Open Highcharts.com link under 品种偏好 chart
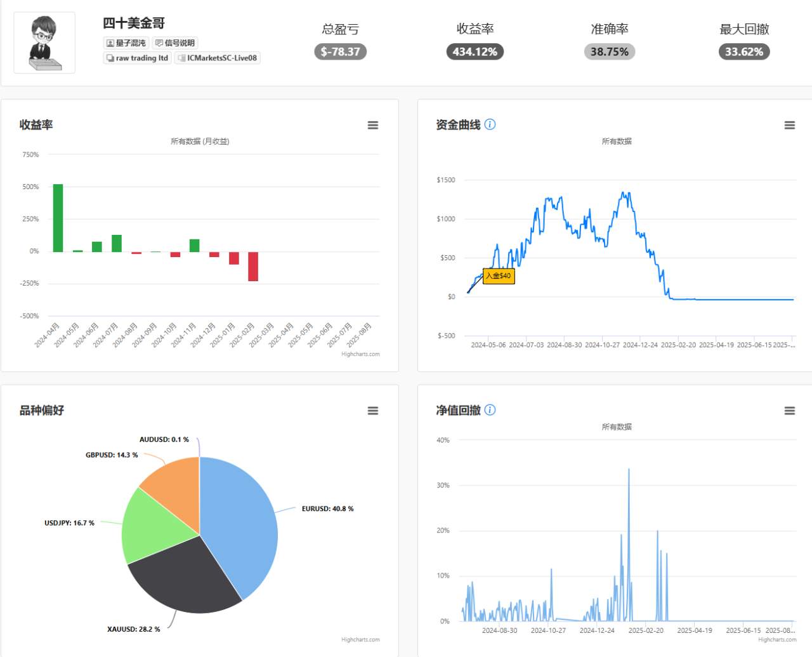 click(360, 640)
